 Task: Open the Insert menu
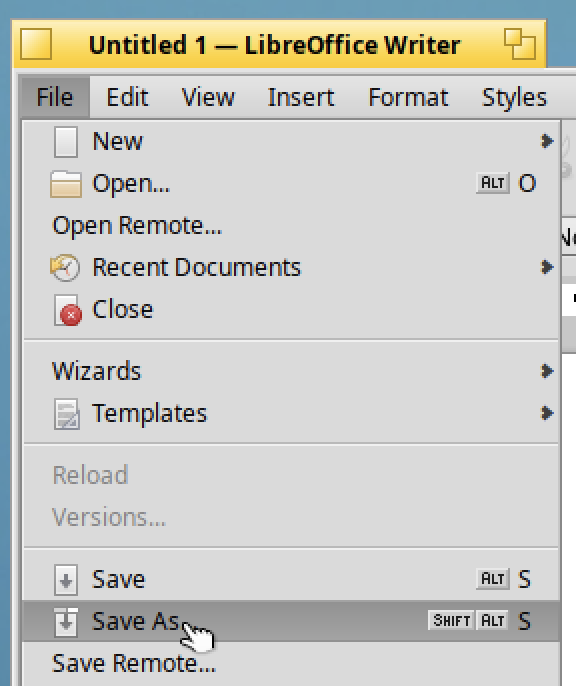pos(301,97)
